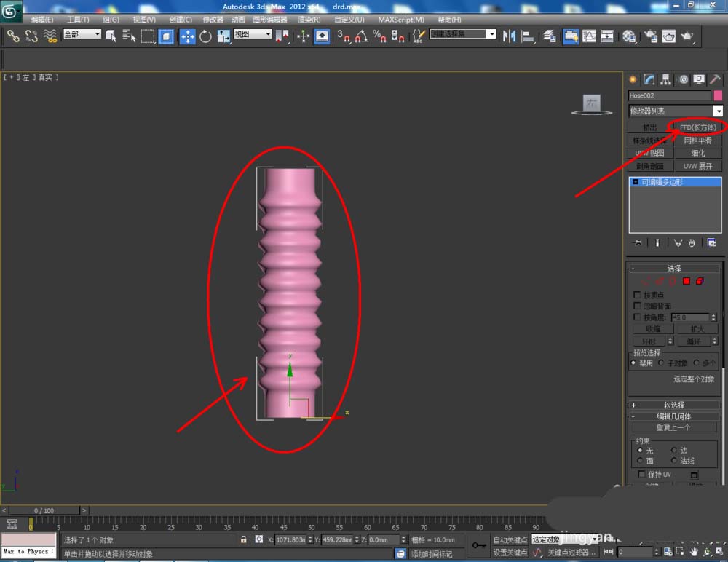Activate the Select and Move tool
Image resolution: width=728 pixels, height=562 pixels.
(x=187, y=36)
